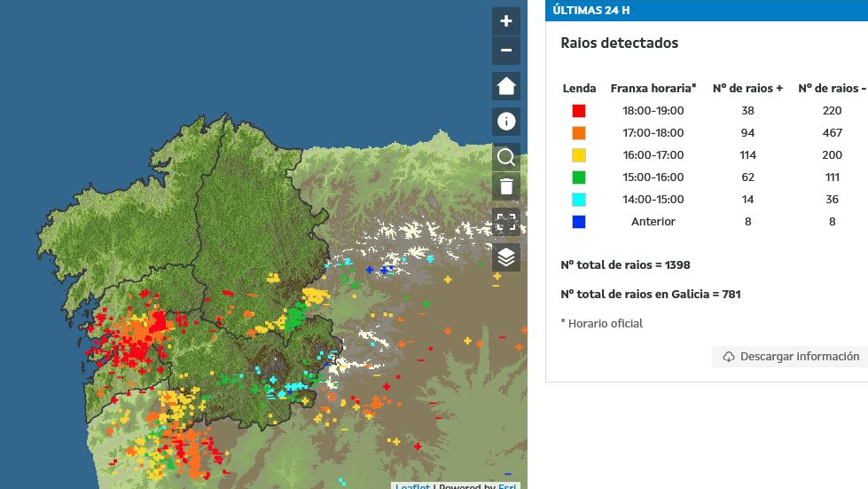The height and width of the screenshot is (489, 868).
Task: Click the green 15:00-16:00 legend swatch
Action: click(x=578, y=177)
